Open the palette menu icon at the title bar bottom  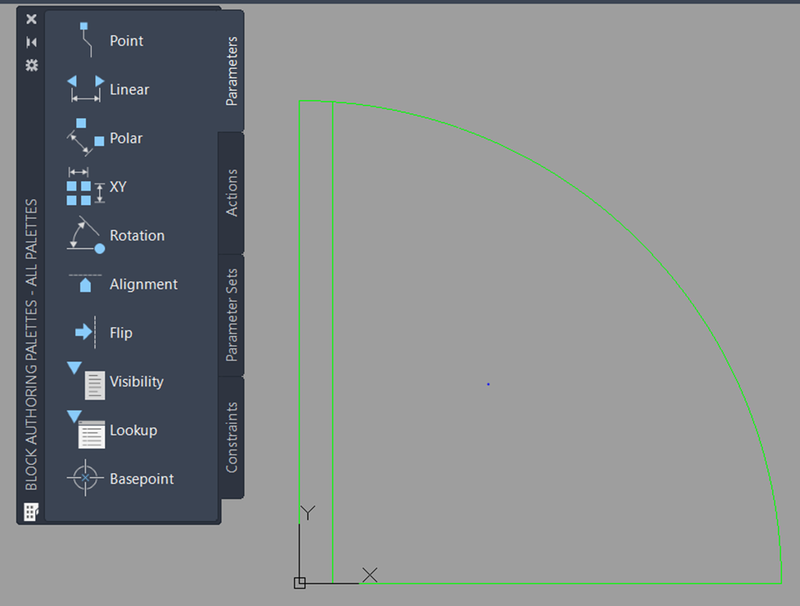[x=31, y=512]
